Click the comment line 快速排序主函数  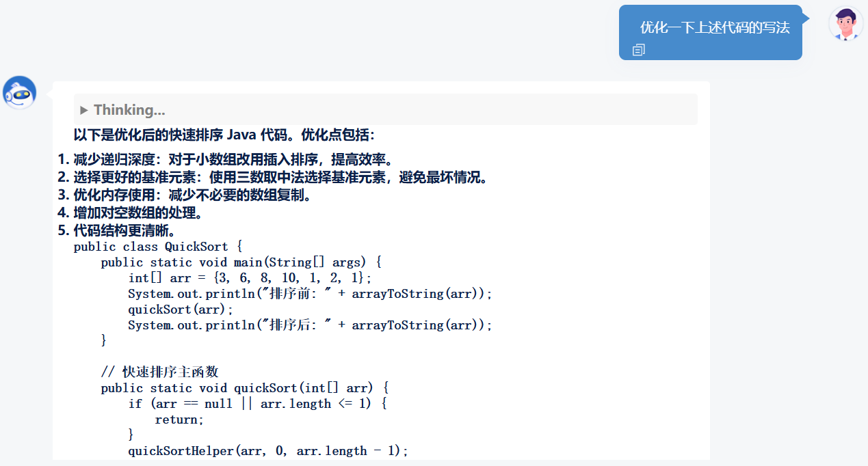point(159,372)
